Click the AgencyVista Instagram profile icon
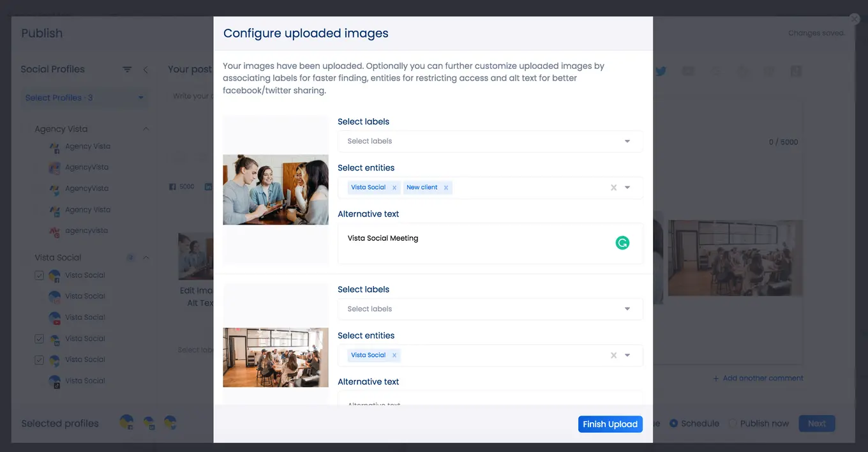This screenshot has height=452, width=868. pyautogui.click(x=54, y=167)
